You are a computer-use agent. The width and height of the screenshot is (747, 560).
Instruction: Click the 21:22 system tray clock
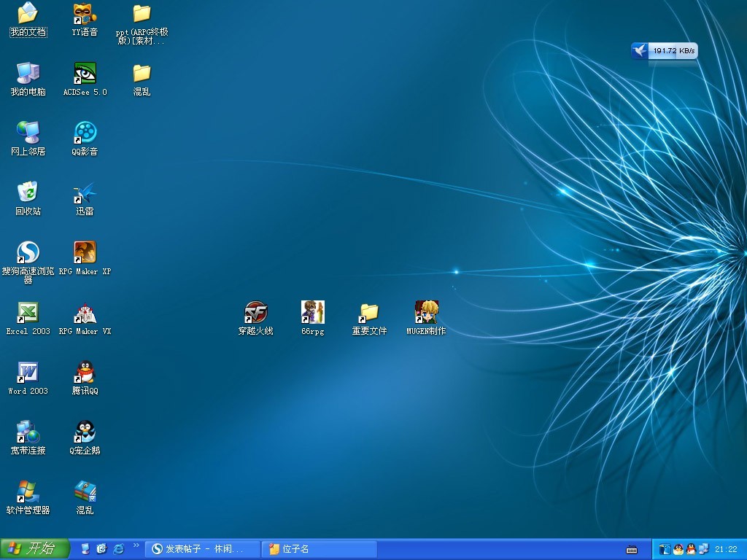[x=726, y=550]
